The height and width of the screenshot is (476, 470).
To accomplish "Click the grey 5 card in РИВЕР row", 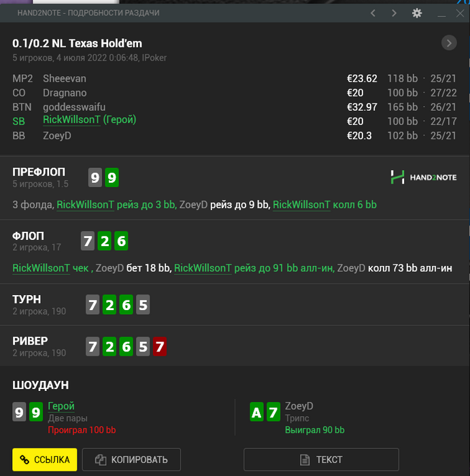I will pos(143,346).
